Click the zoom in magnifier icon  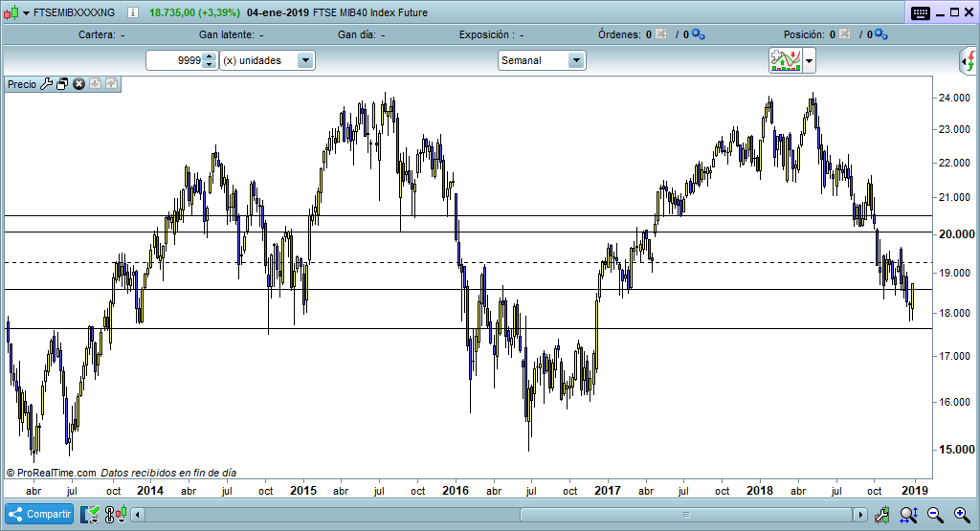point(961,515)
